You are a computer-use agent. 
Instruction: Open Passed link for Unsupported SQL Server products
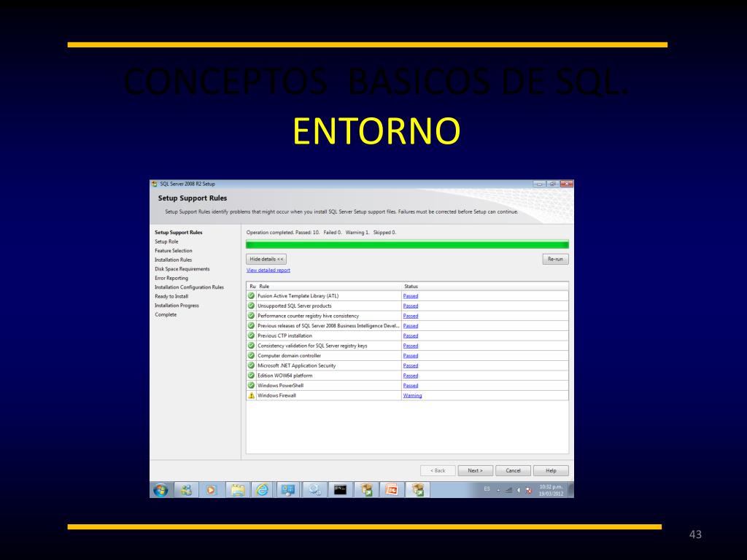410,306
